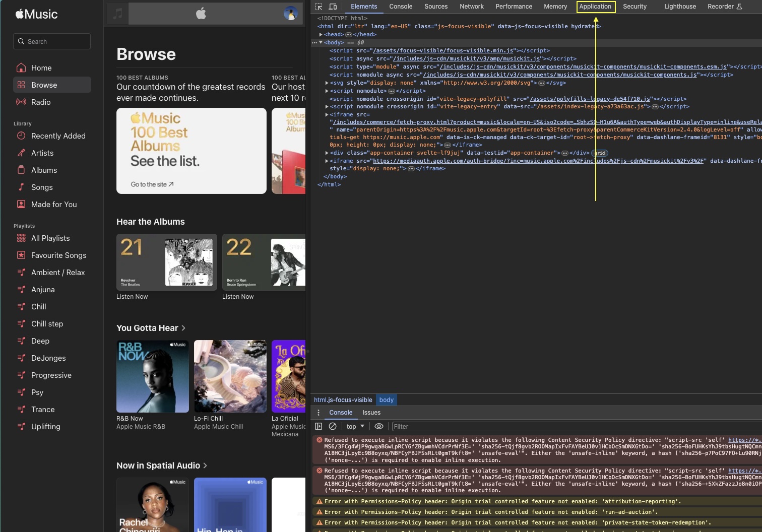The height and width of the screenshot is (532, 762).
Task: Open the R&B Now playlist thumbnail
Action: click(x=153, y=376)
